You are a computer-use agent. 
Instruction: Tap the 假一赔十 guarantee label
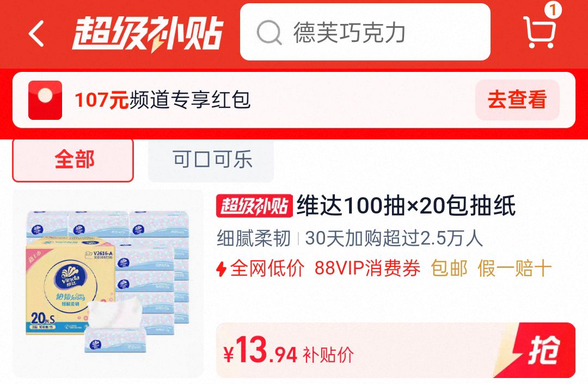tap(514, 269)
